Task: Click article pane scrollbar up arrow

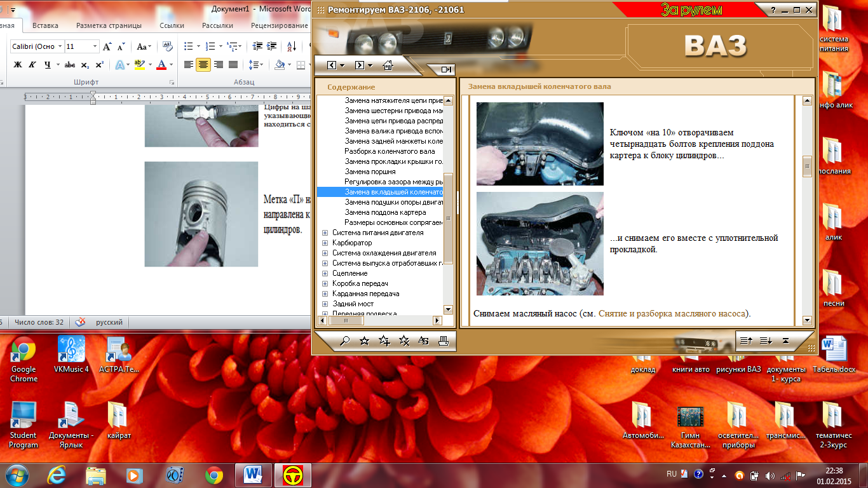Action: (x=808, y=100)
